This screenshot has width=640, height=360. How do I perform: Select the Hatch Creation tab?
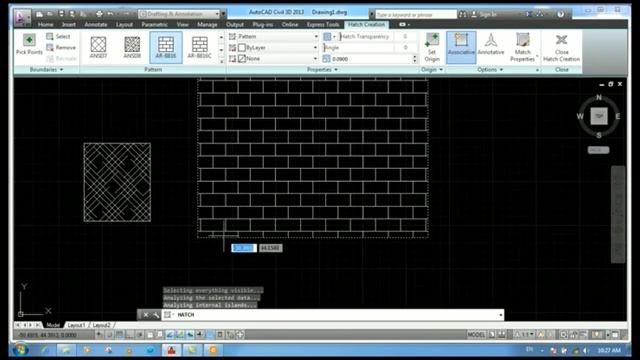pyautogui.click(x=366, y=24)
